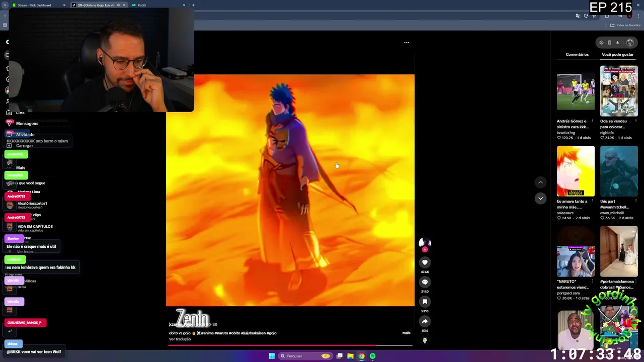This screenshot has width=644, height=362.
Task: Visit portgasd_sara profile link
Action: pos(569,293)
